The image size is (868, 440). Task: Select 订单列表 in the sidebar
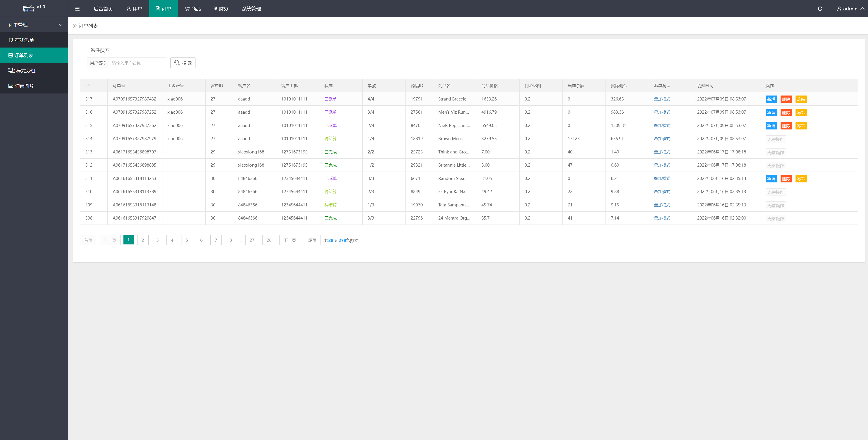24,55
